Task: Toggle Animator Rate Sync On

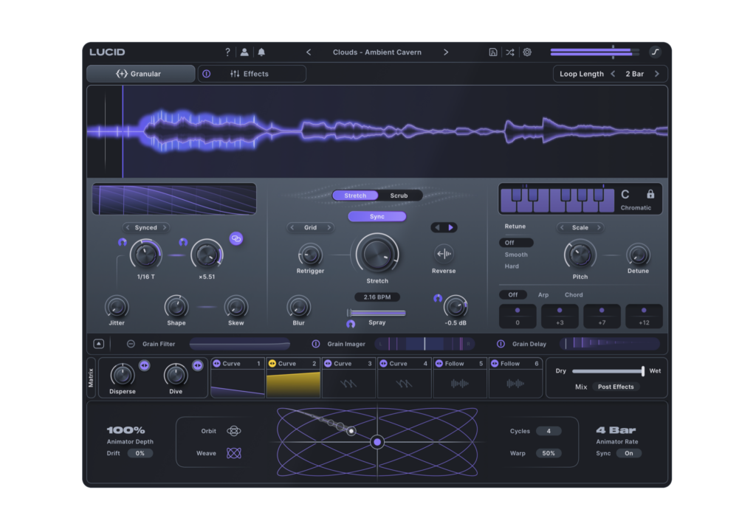Action: [629, 453]
